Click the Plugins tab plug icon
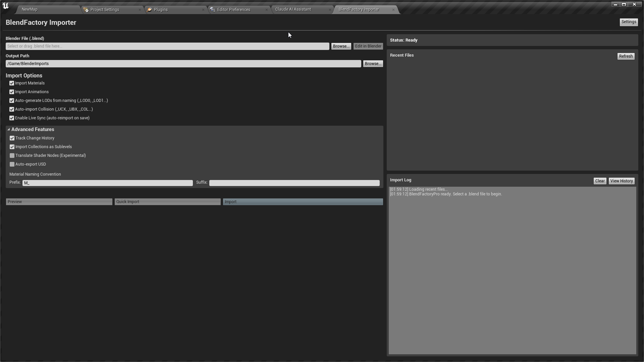Image resolution: width=644 pixels, height=362 pixels. pyautogui.click(x=150, y=10)
